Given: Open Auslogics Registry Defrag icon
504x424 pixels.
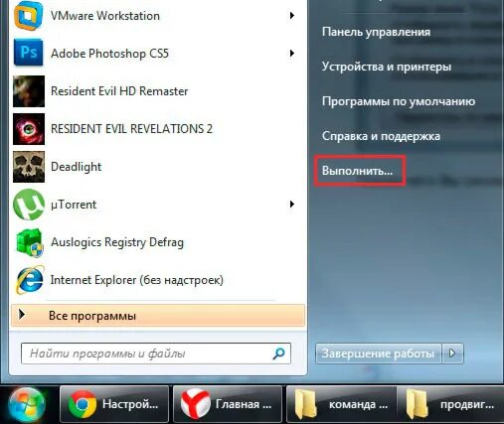Looking at the screenshot, I should 30,242.
